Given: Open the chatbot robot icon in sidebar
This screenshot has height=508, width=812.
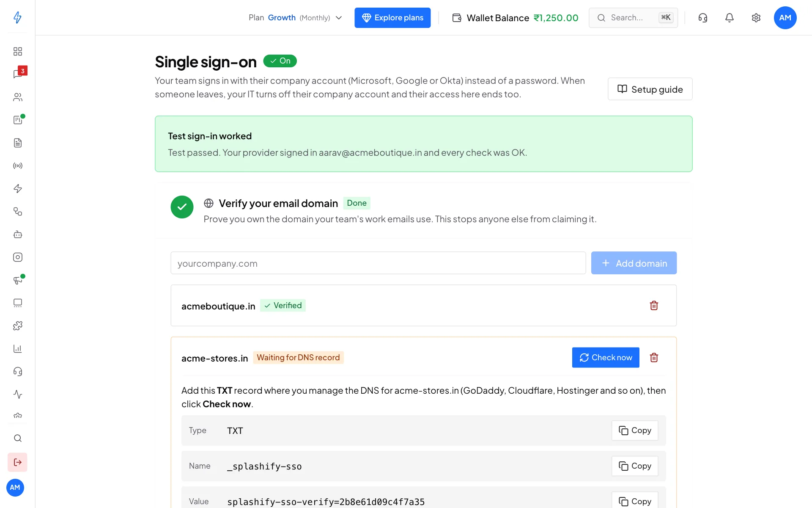Looking at the screenshot, I should coord(17,234).
